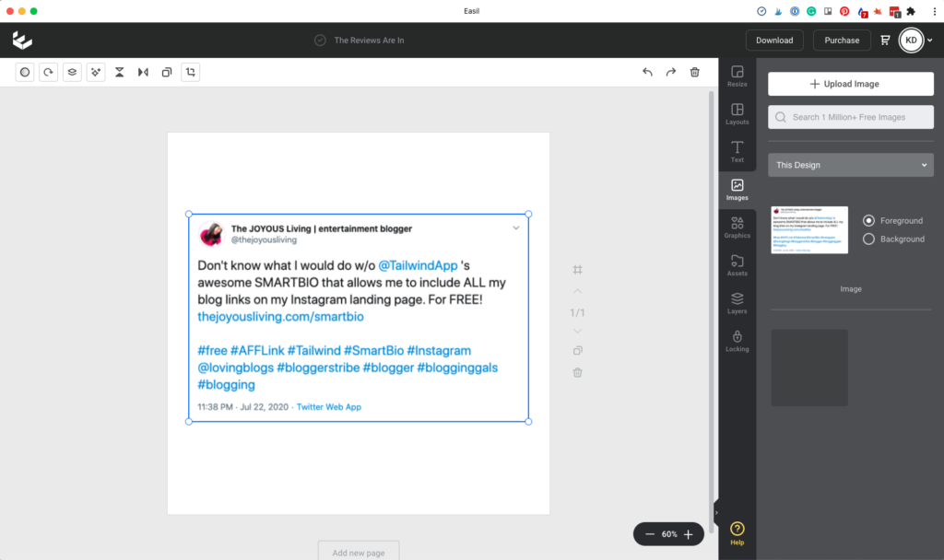Image resolution: width=944 pixels, height=560 pixels.
Task: Open Help
Action: [737, 533]
